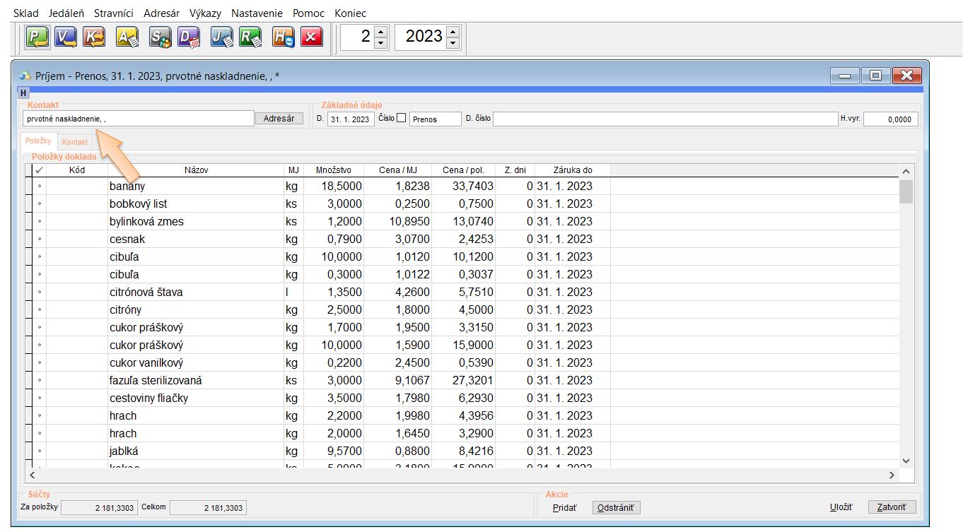
Task: Decrease the year 2023 stepper value
Action: 453,43
